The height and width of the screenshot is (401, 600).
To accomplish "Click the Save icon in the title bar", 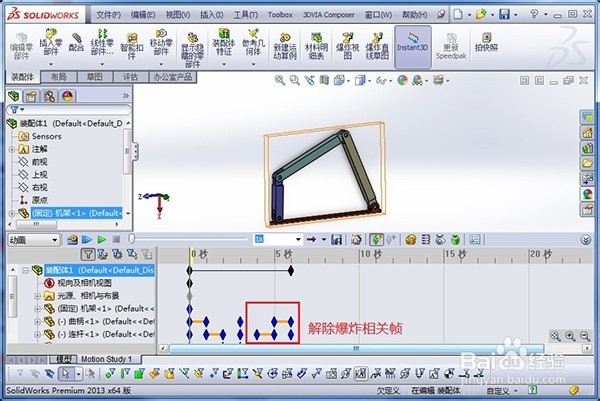I will (504, 15).
